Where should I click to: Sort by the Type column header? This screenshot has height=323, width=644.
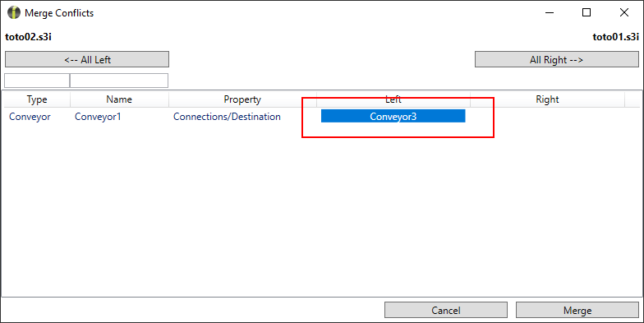[37, 99]
